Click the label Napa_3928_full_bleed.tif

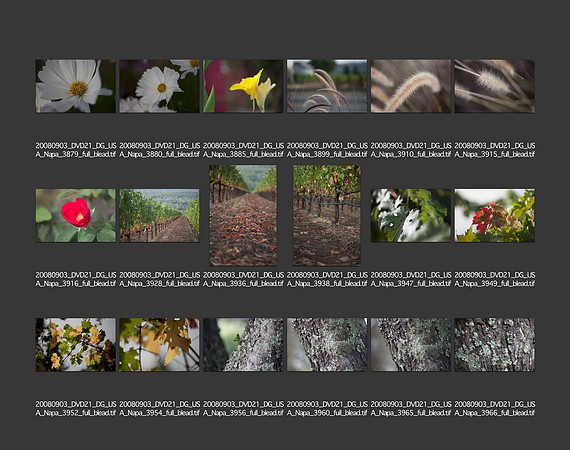pos(160,279)
